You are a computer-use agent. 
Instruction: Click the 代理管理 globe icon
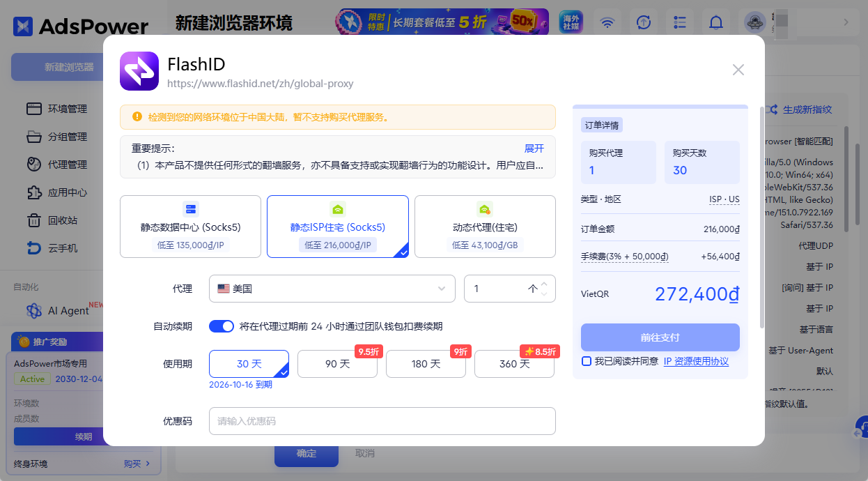pos(34,165)
